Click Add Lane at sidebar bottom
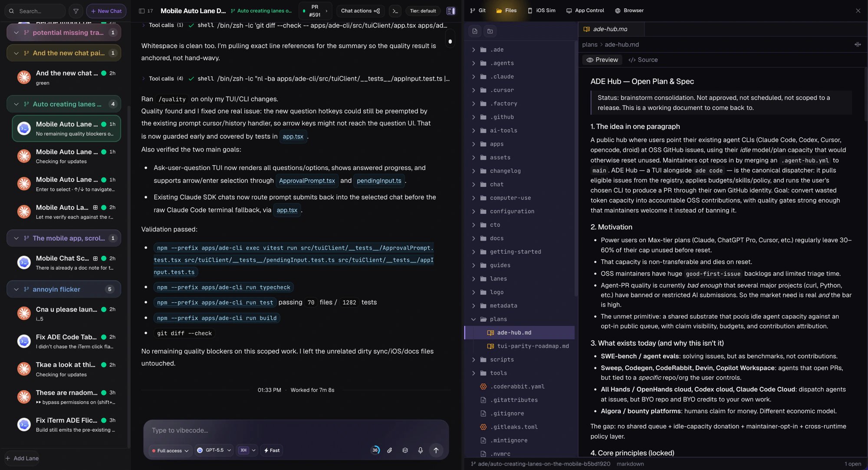This screenshot has width=868, height=470. (x=22, y=458)
